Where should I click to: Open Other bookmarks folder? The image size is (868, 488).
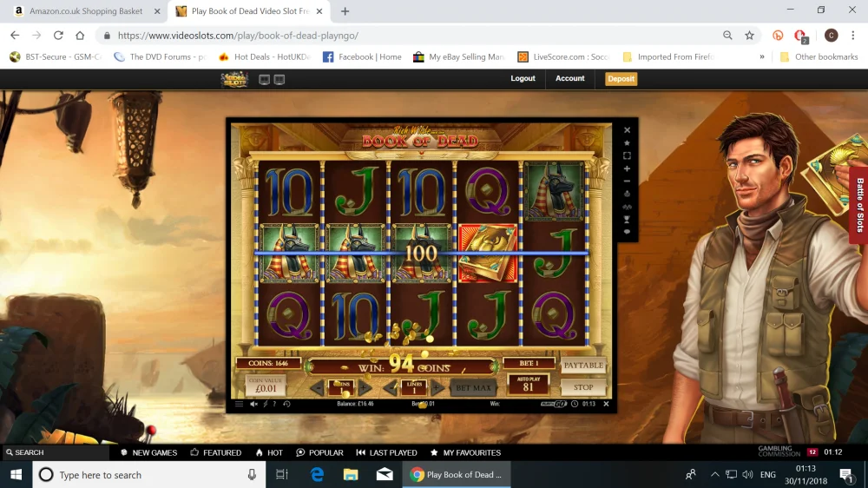pyautogui.click(x=819, y=56)
